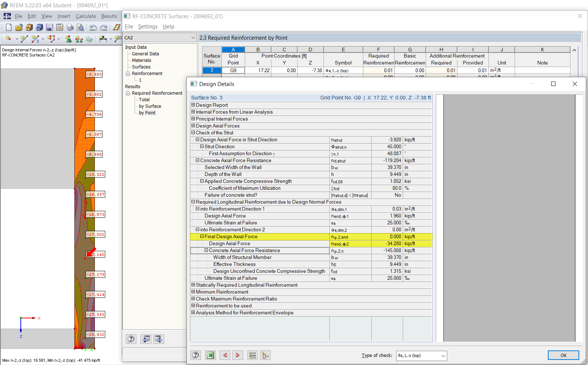Open the CA2 design case dropdown
The height and width of the screenshot is (365, 588).
tap(193, 38)
